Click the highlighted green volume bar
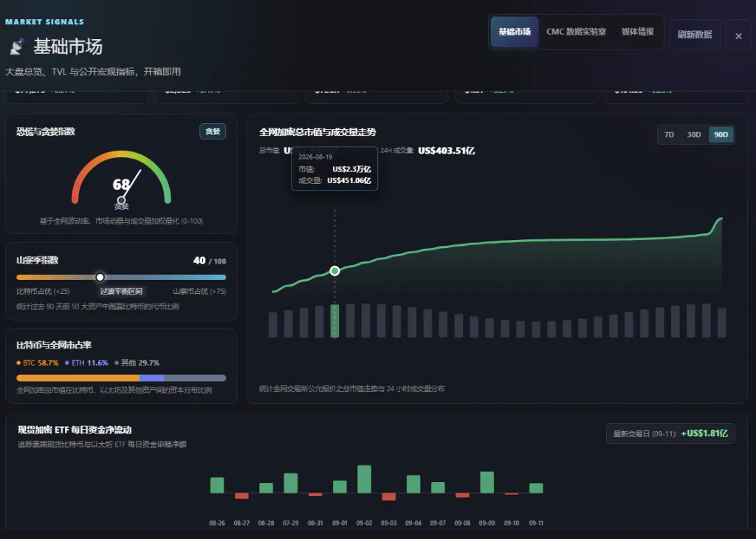 [334, 320]
